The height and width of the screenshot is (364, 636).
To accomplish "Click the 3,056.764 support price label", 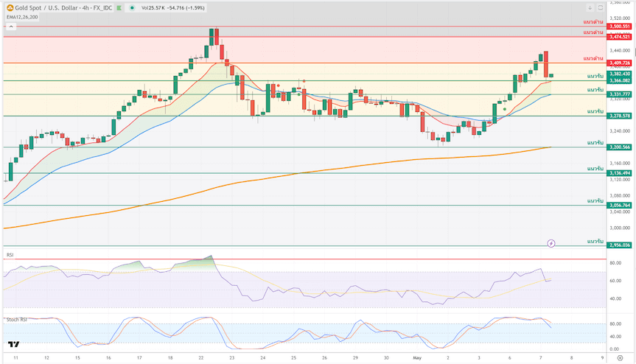I will click(619, 206).
